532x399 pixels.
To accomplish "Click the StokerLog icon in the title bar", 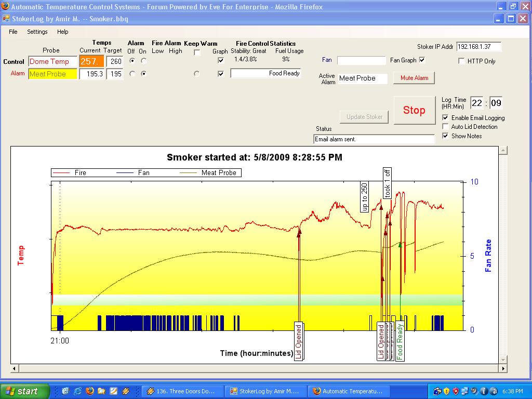I will (6, 19).
